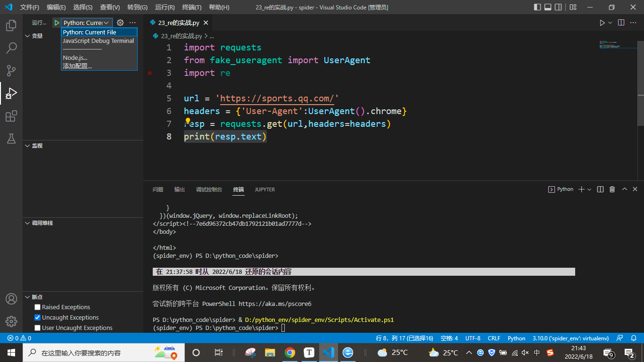Close the terminal panel
This screenshot has width=644, height=362.
pyautogui.click(x=636, y=189)
